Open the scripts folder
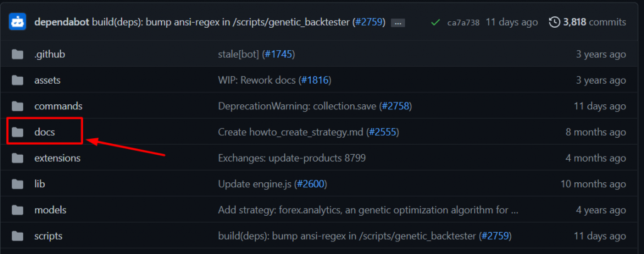Image resolution: width=644 pixels, height=254 pixels. (48, 236)
